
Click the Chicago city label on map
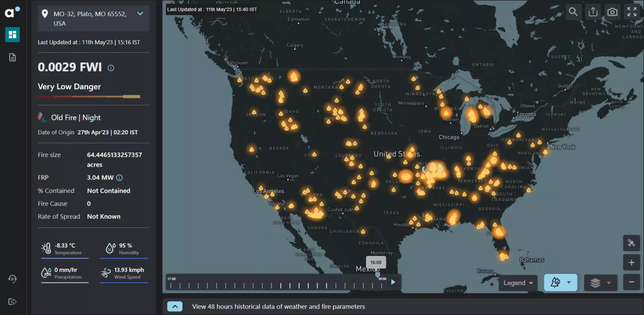point(449,137)
